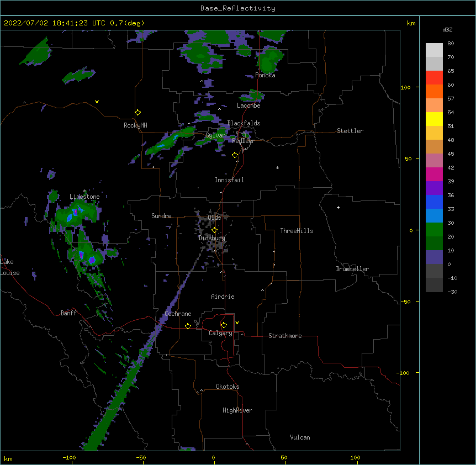Click the RockyMH town label
Image resolution: width=476 pixels, height=465 pixels.
point(135,125)
